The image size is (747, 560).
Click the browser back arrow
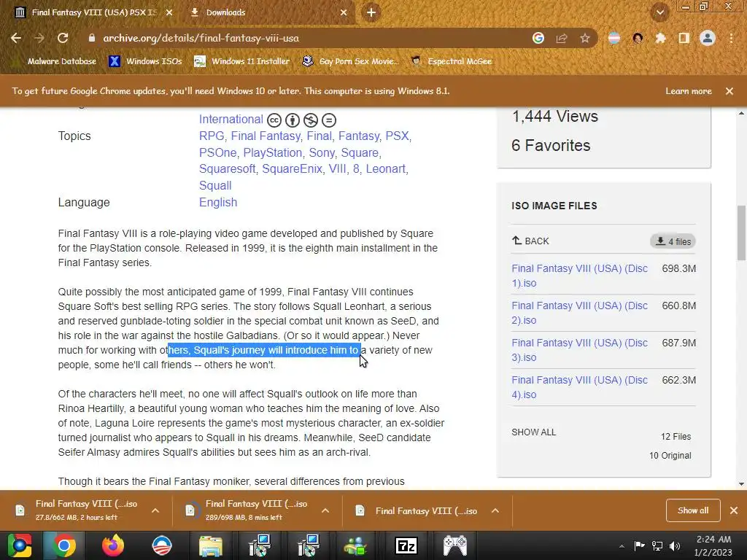[x=16, y=38]
